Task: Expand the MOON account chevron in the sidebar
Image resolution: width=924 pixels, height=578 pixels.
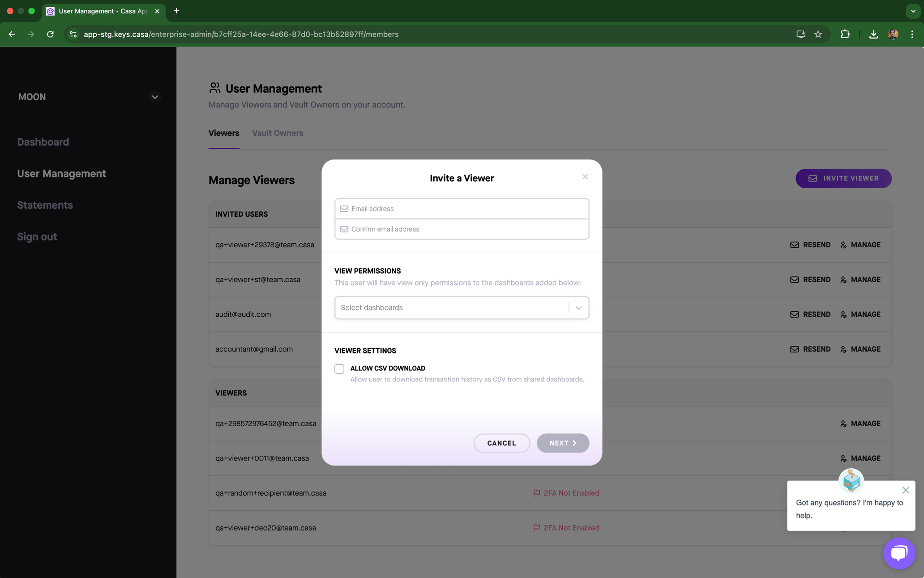Action: coord(154,97)
